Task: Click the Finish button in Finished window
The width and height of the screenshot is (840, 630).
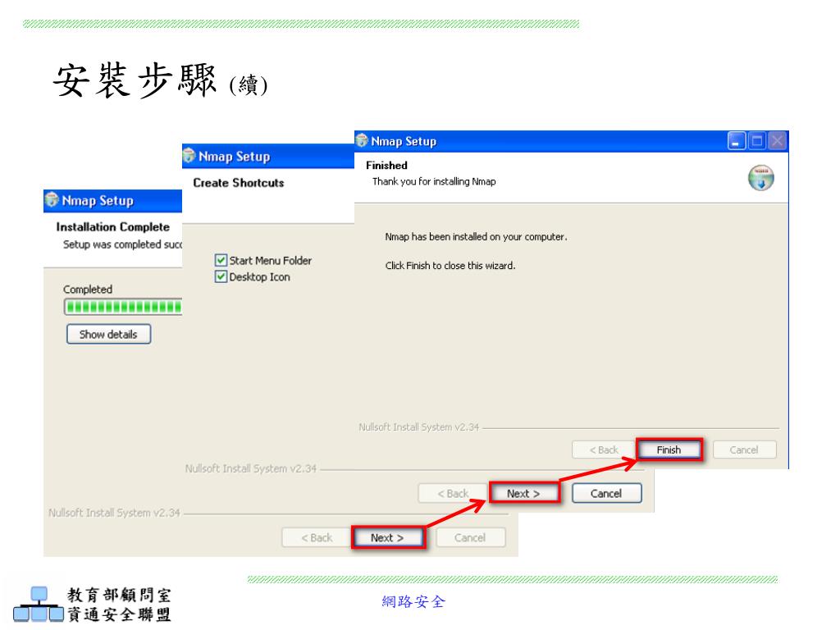Action: tap(669, 450)
